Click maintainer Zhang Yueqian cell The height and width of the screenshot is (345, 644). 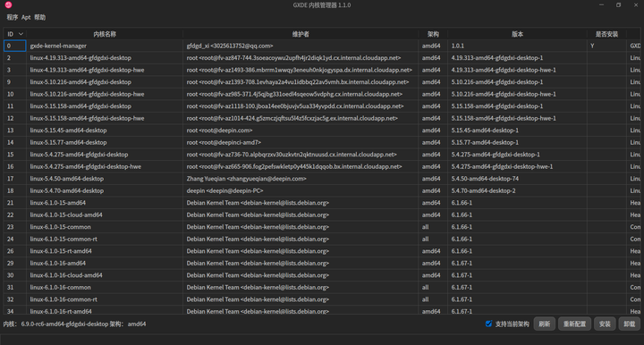pyautogui.click(x=301, y=179)
